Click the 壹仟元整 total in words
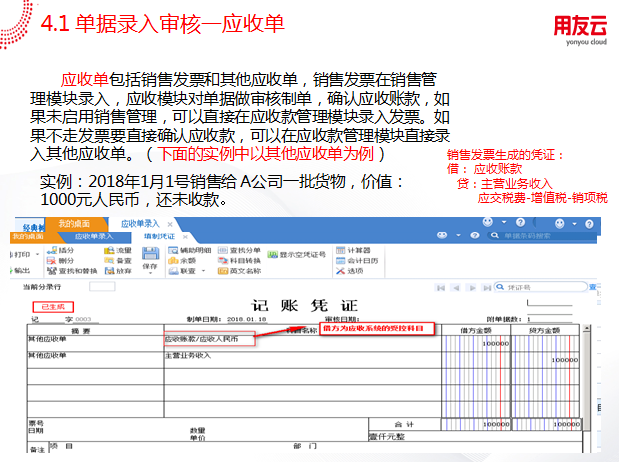 pos(387,436)
